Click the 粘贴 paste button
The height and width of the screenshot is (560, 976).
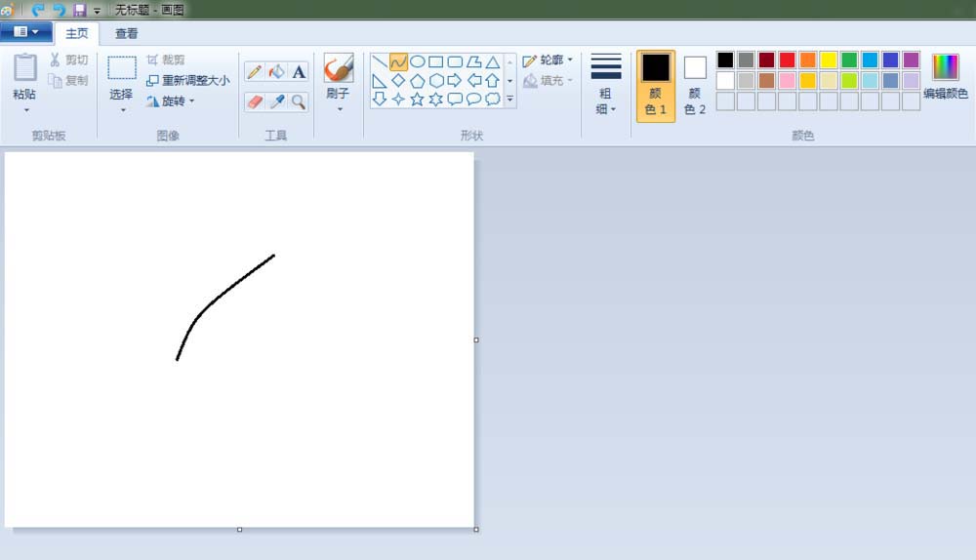tap(25, 76)
